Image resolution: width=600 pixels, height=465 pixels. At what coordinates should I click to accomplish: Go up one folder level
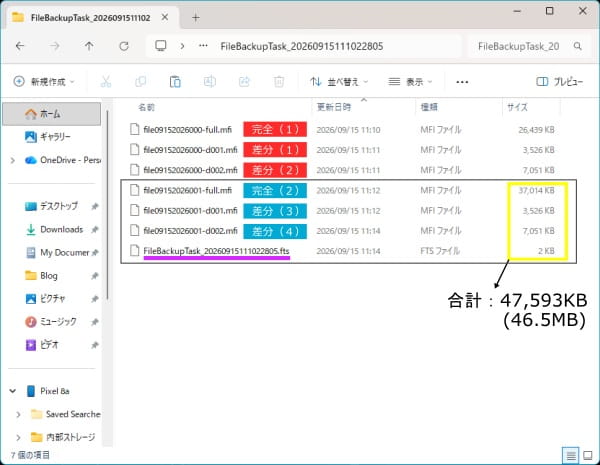tap(89, 46)
